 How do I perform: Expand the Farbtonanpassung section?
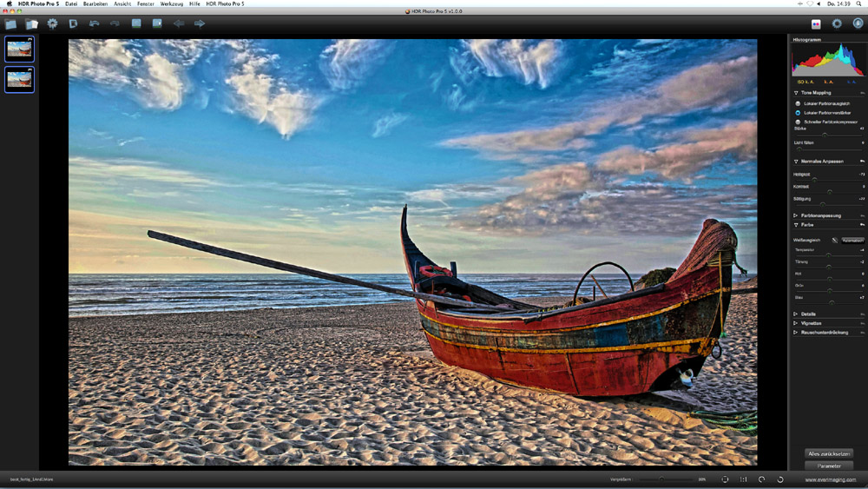[x=820, y=215]
